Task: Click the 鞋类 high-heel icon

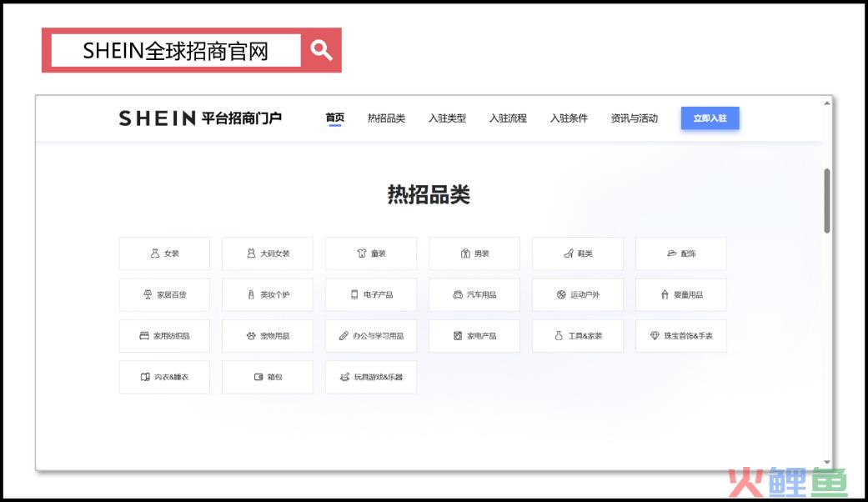Action: [569, 253]
